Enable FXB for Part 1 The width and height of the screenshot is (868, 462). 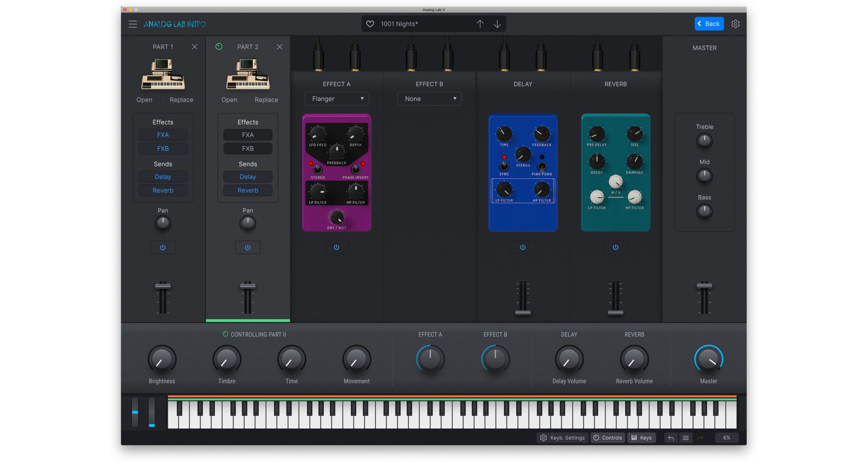tap(163, 149)
